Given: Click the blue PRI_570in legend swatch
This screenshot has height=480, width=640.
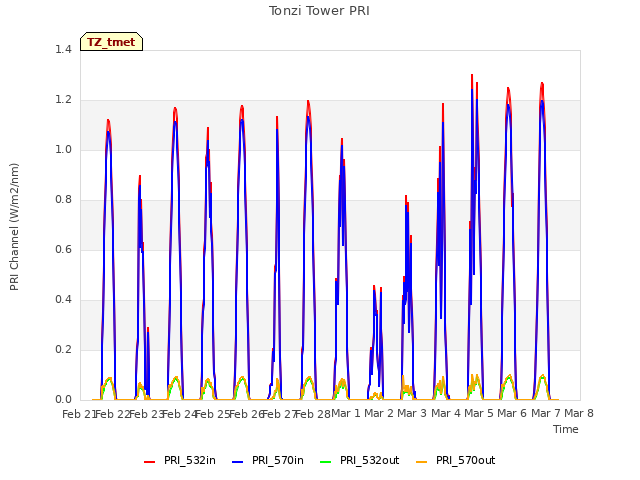Looking at the screenshot, I should point(237,462).
